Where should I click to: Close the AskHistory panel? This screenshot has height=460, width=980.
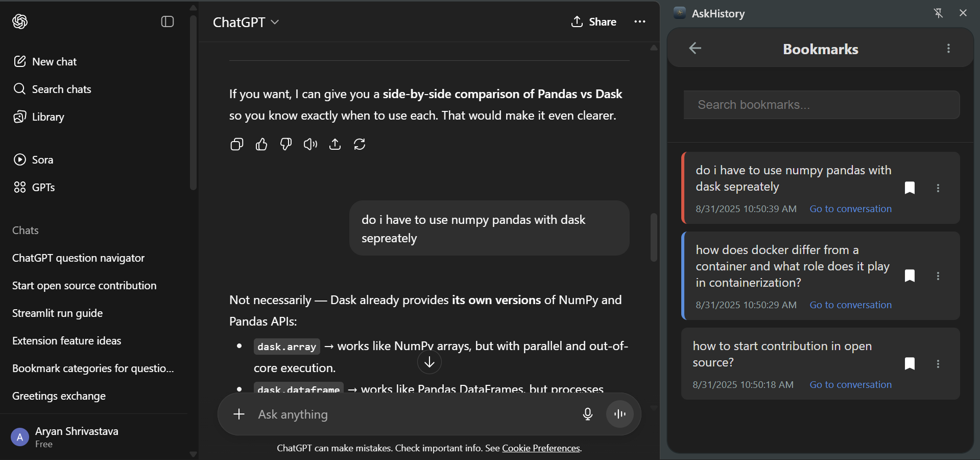(x=963, y=13)
